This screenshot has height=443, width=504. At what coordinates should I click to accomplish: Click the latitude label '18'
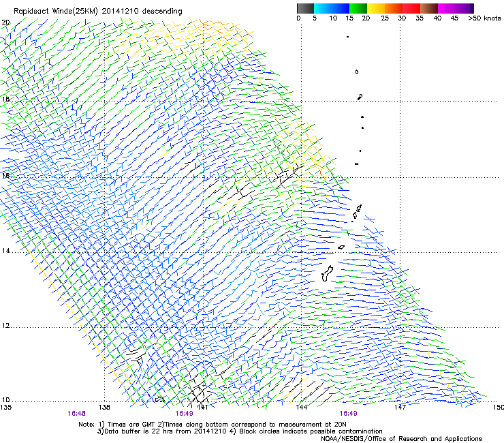tap(5, 99)
